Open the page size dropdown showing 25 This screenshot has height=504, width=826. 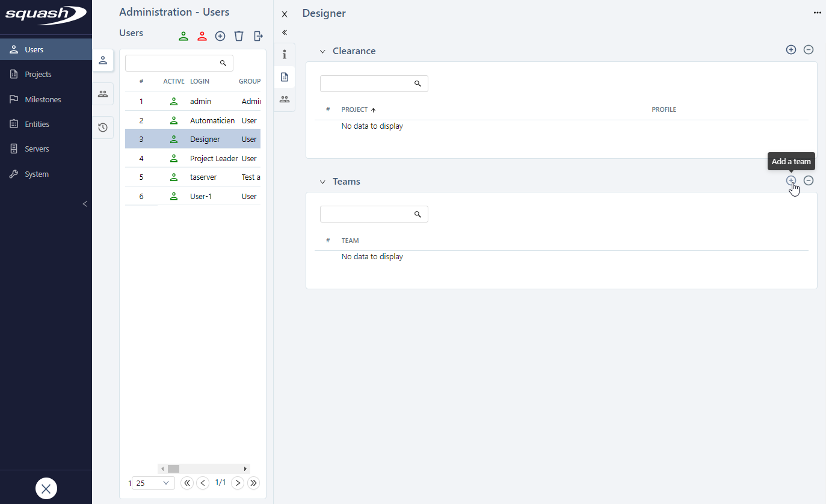(153, 483)
